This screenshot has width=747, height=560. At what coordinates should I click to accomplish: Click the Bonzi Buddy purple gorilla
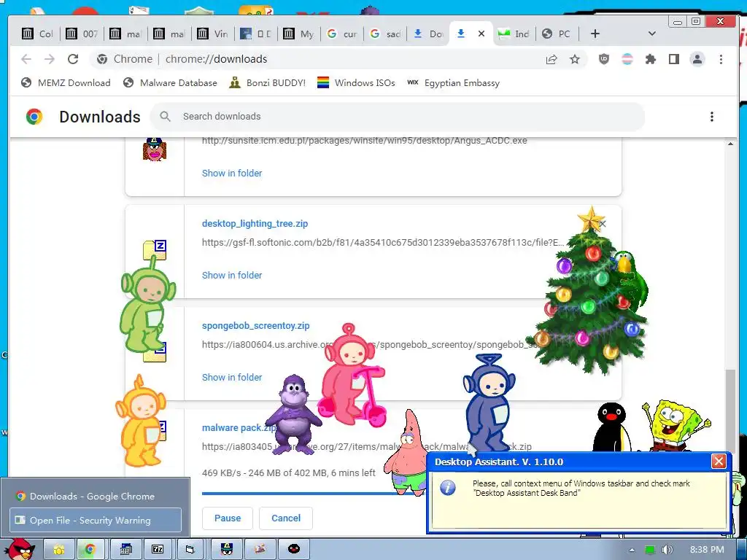[293, 414]
